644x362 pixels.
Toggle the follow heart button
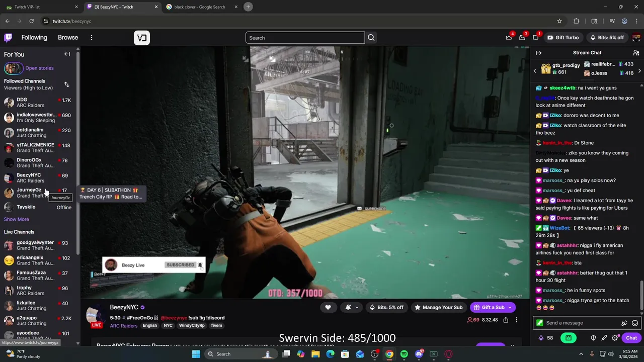point(328,307)
